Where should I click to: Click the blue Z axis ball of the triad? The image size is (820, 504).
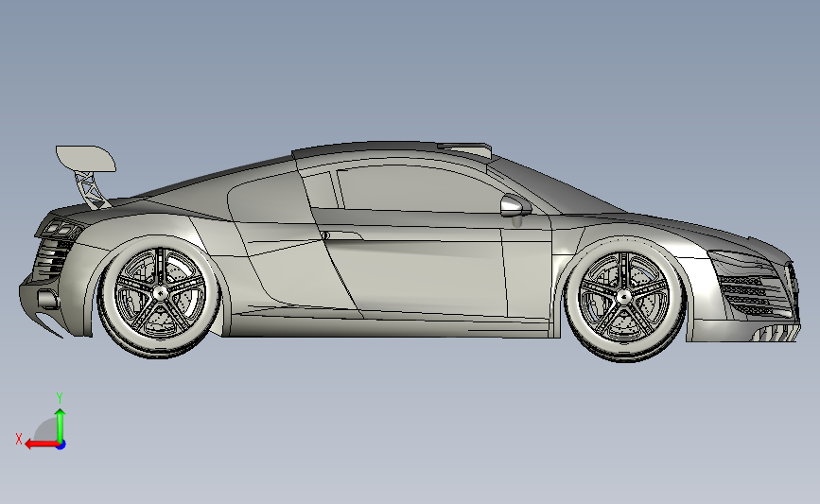61,444
